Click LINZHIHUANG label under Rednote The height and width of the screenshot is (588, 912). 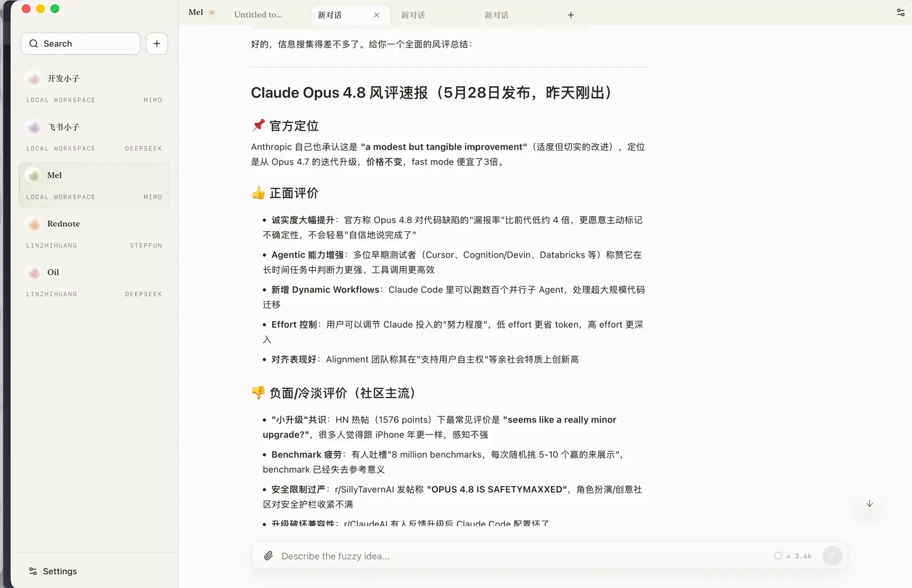[x=51, y=246]
